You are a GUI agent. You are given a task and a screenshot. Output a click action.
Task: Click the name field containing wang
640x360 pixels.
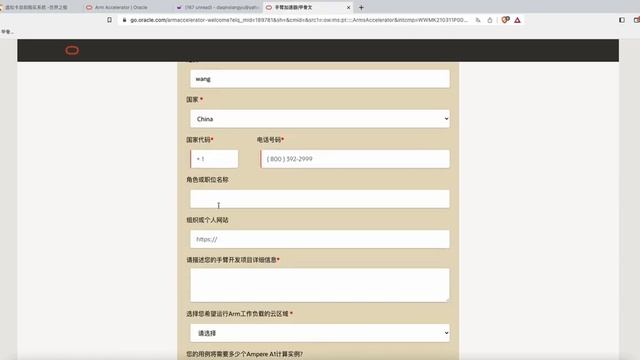point(320,79)
